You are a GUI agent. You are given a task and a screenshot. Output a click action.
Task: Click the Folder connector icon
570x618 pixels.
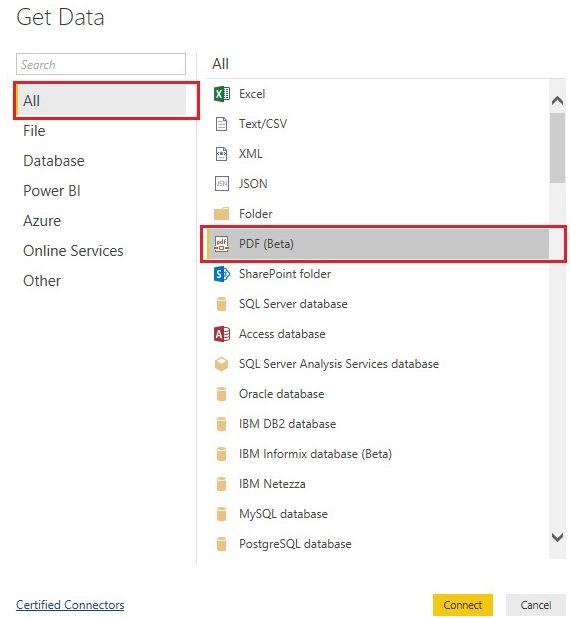tap(222, 214)
